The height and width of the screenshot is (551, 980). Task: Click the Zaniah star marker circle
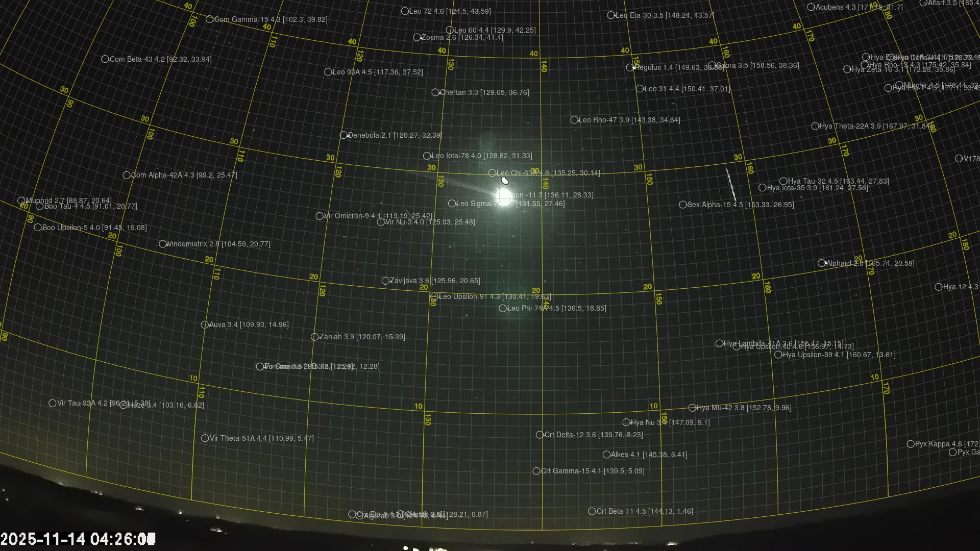pyautogui.click(x=314, y=337)
